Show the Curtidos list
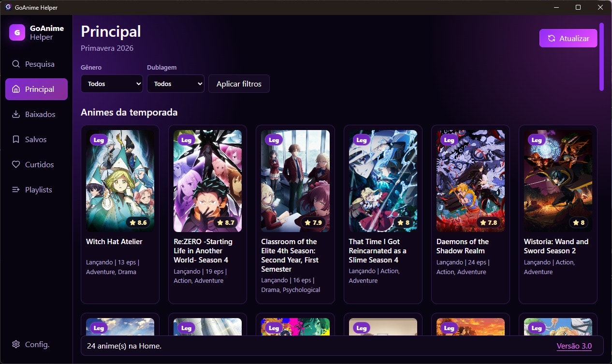Image resolution: width=612 pixels, height=364 pixels. [36, 164]
